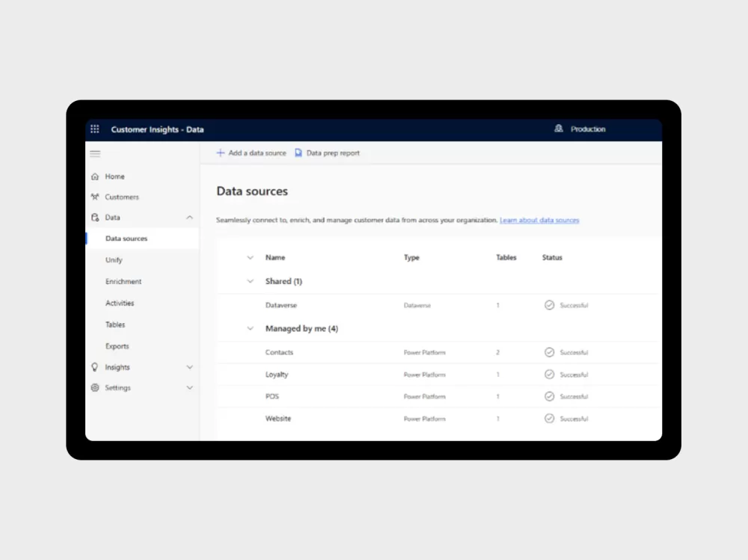
Task: Open the app launcher waffle icon
Action: (x=95, y=129)
